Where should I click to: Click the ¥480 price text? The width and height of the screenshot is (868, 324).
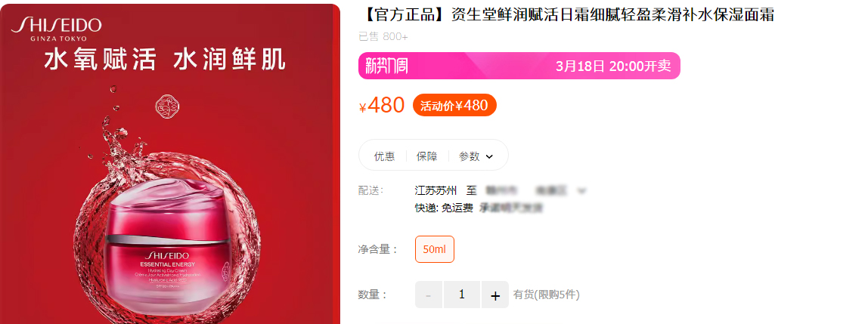coord(382,105)
